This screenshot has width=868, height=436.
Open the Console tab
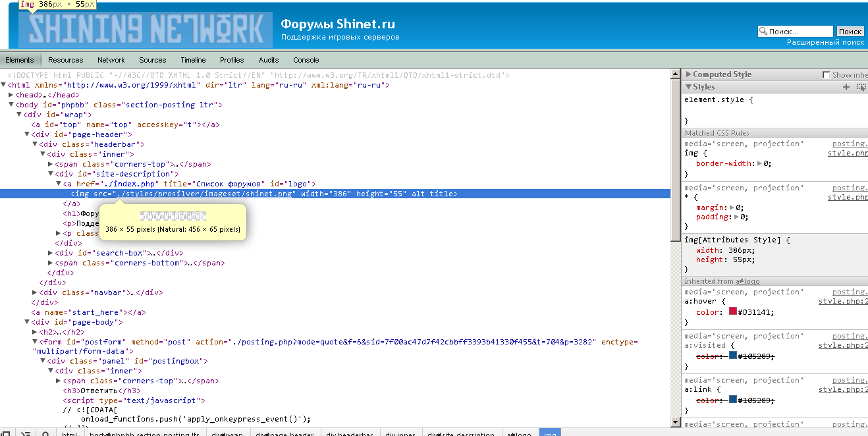pyautogui.click(x=306, y=60)
